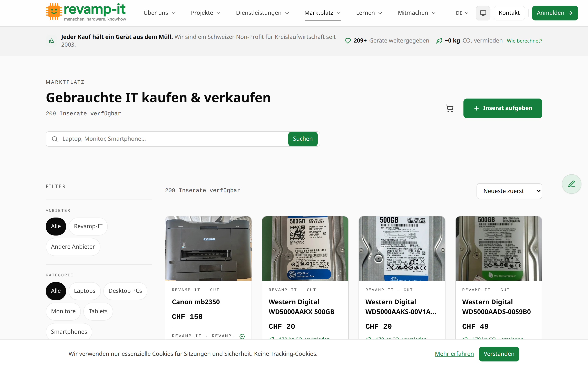Screen dimensions: 588x368
Task: Open the Wie berechnet? link
Action: tap(524, 41)
